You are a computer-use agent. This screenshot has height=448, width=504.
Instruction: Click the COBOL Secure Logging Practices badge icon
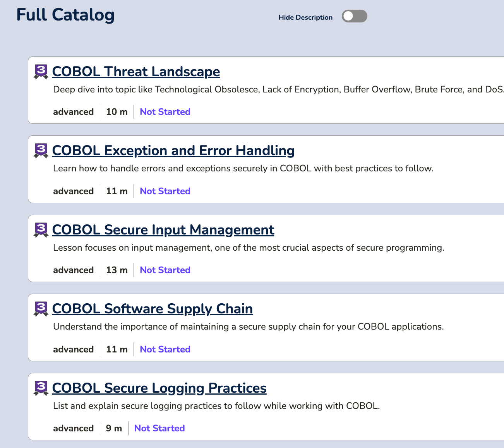(41, 388)
